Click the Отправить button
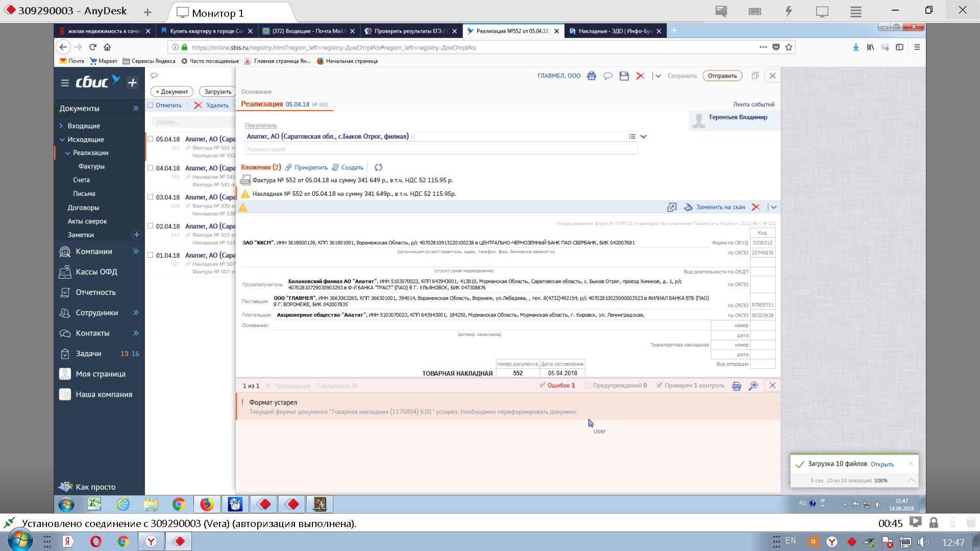This screenshot has width=980, height=551. pyautogui.click(x=722, y=76)
